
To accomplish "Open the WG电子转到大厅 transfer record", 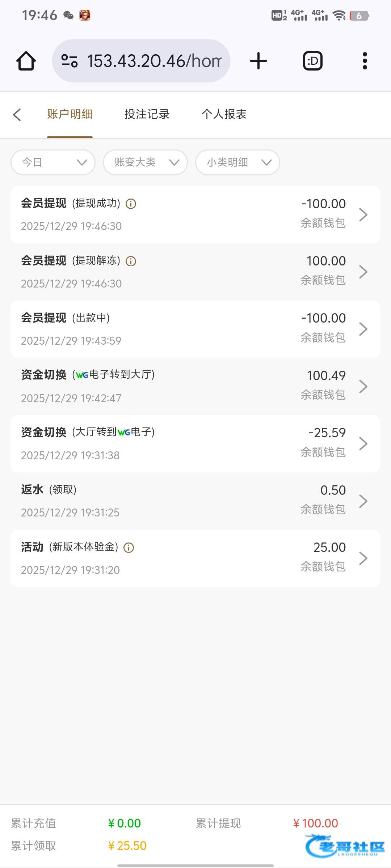I will tap(195, 386).
